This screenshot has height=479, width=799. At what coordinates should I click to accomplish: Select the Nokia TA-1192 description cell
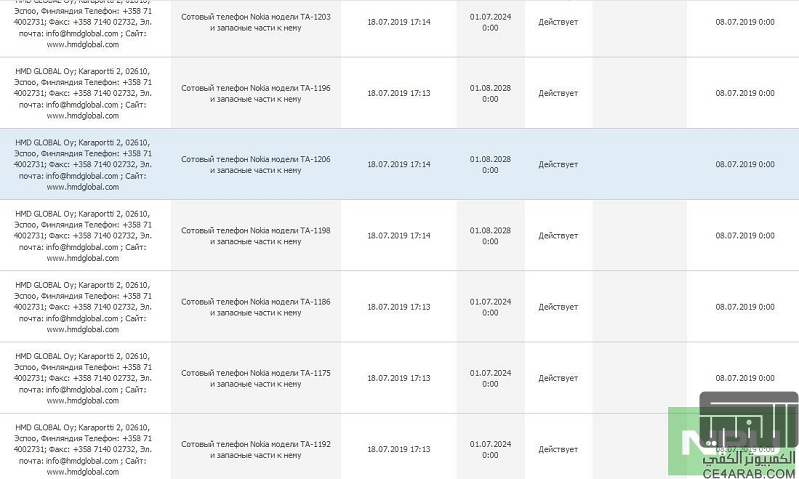coord(256,449)
